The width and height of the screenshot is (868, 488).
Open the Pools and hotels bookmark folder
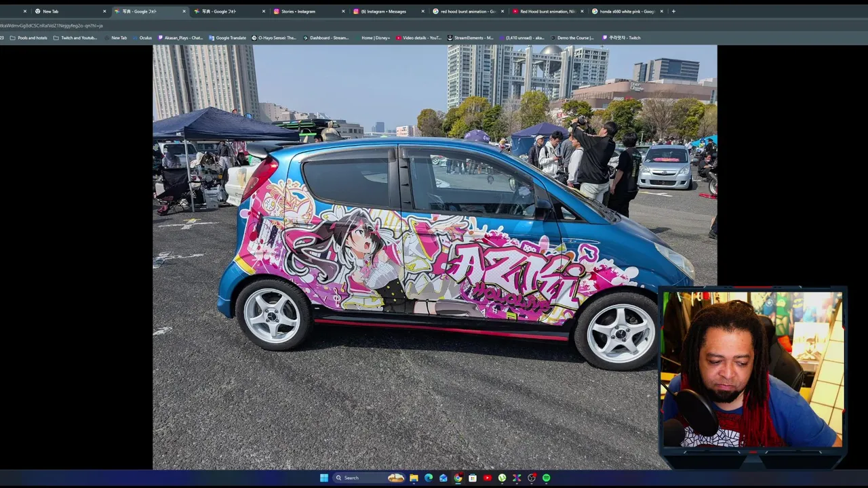[28, 38]
